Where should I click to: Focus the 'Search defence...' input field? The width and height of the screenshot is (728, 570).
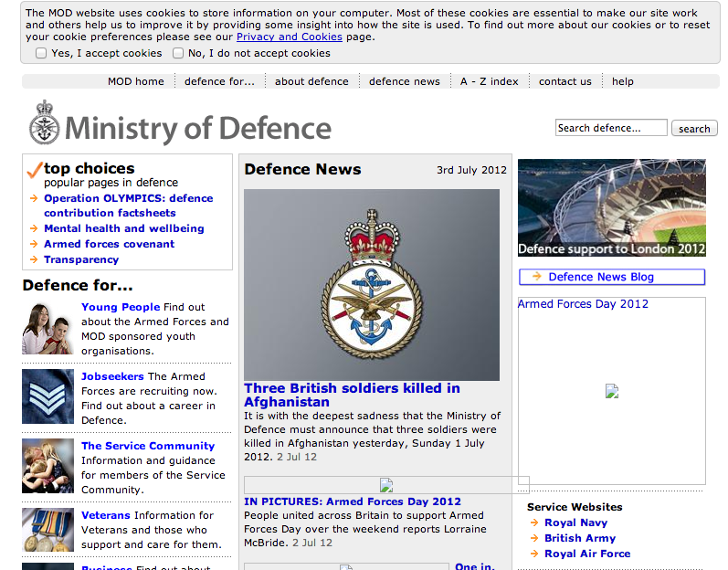[x=611, y=128]
